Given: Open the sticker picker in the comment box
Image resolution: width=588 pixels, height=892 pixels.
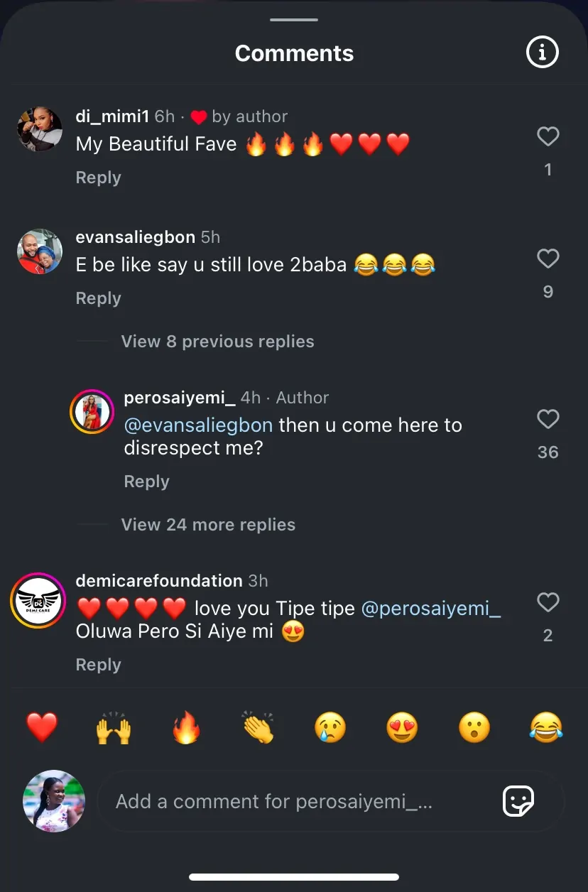Looking at the screenshot, I should 518,802.
